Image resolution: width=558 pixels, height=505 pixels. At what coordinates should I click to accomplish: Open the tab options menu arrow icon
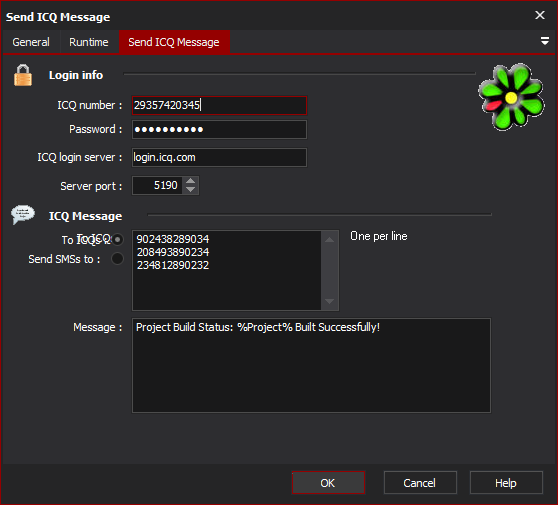(544, 41)
